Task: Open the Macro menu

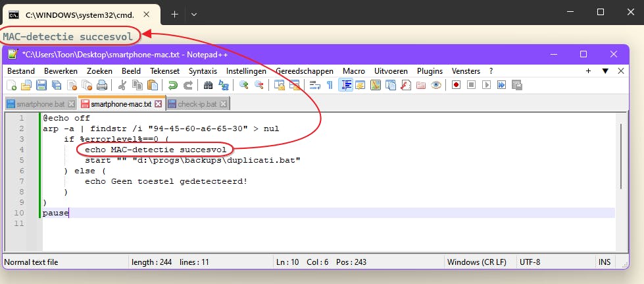Action: [354, 71]
